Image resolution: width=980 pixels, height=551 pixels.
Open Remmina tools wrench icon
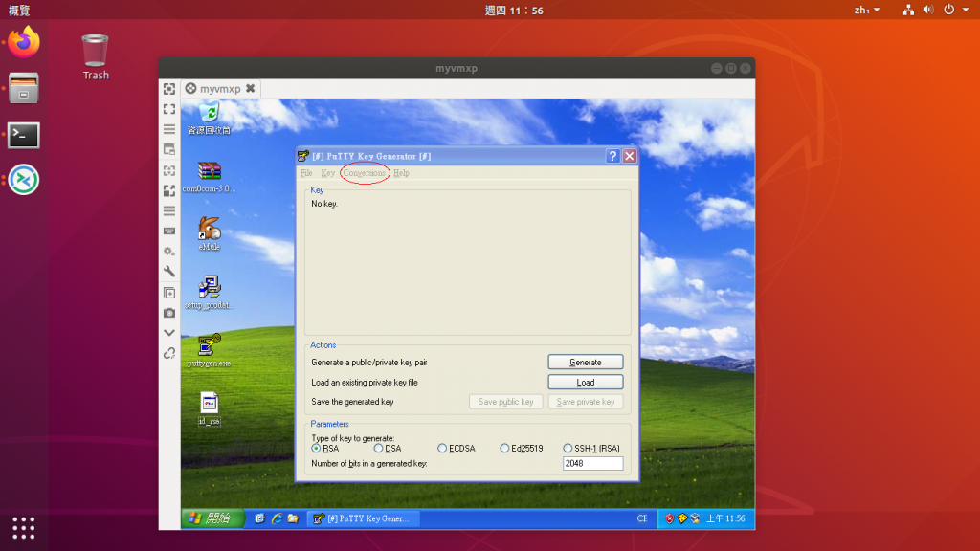click(169, 271)
